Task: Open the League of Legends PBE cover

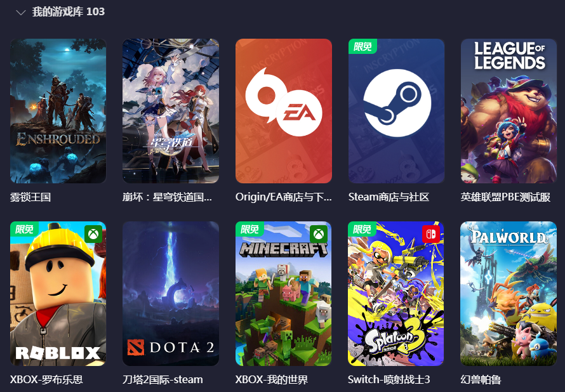Action: click(x=508, y=111)
